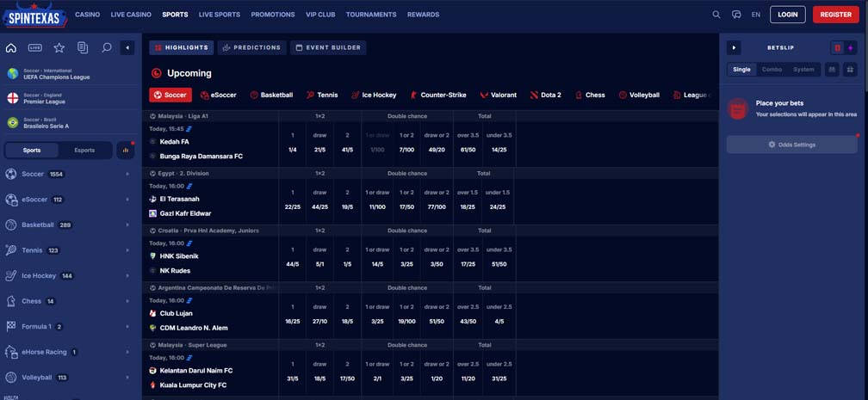Screen dimensions: 868x400
Task: Click the eSoccer icon in sidebar
Action: point(11,200)
